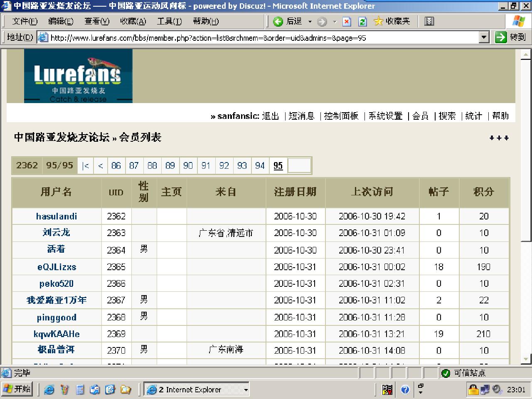Open the 系统设置 link
This screenshot has height=399, width=532.
tap(386, 116)
